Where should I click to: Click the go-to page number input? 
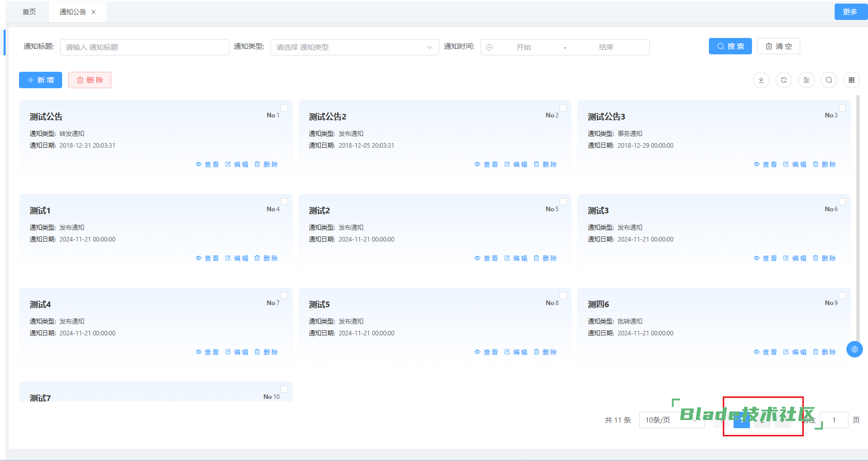click(834, 420)
